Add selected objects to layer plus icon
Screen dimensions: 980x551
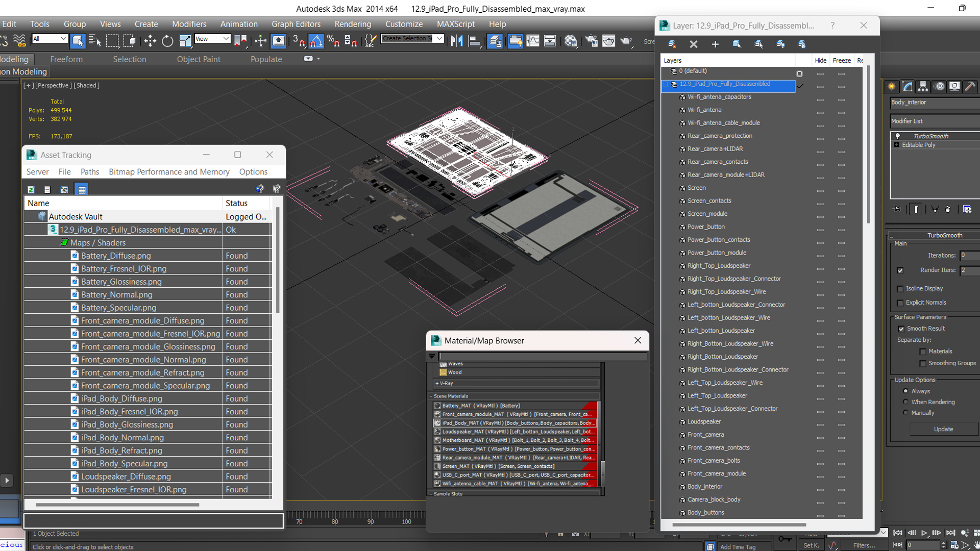715,44
